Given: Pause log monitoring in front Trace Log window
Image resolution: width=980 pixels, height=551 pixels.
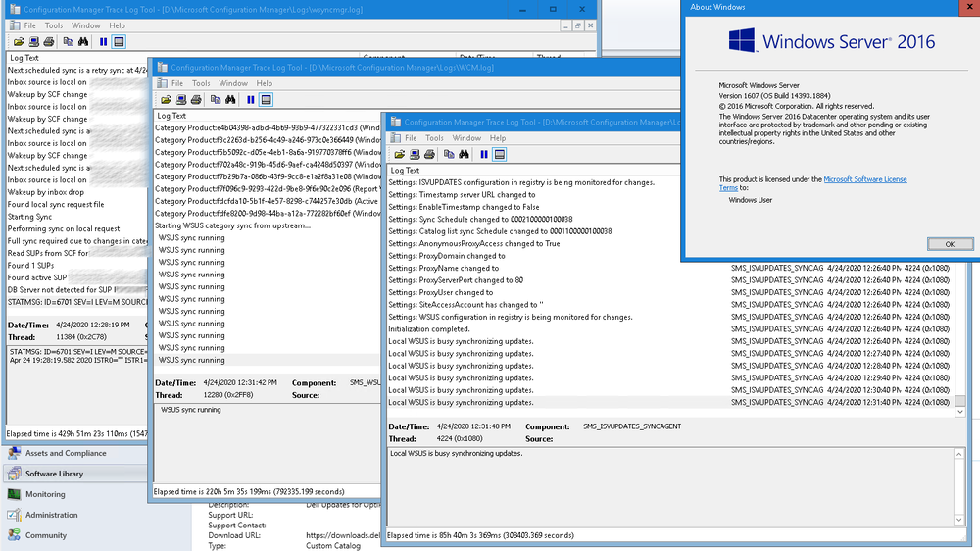Looking at the screenshot, I should click(484, 155).
